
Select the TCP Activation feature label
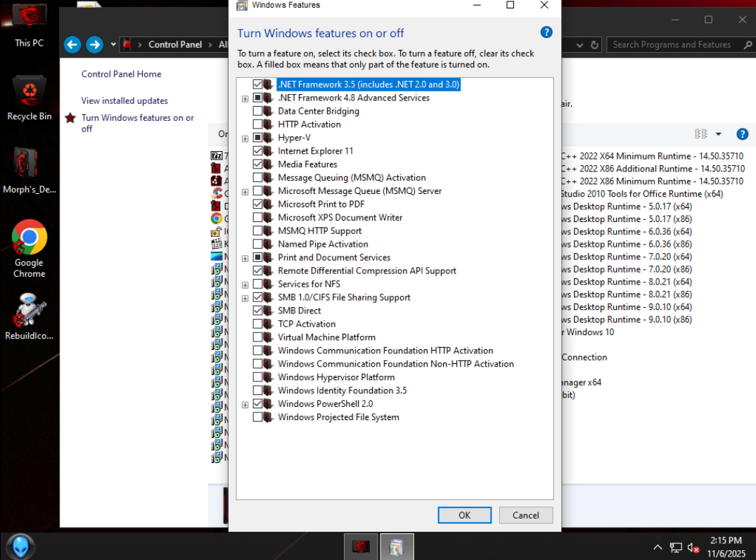pos(307,324)
